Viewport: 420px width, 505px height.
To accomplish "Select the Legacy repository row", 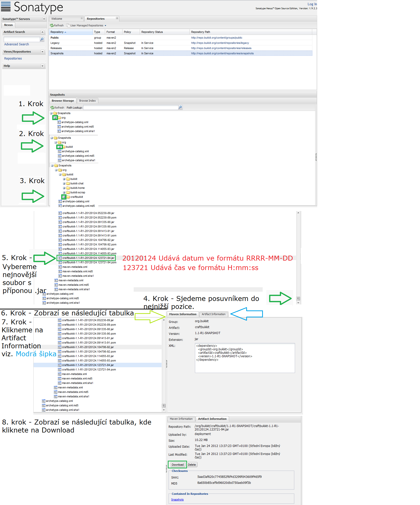I will 180,43.
